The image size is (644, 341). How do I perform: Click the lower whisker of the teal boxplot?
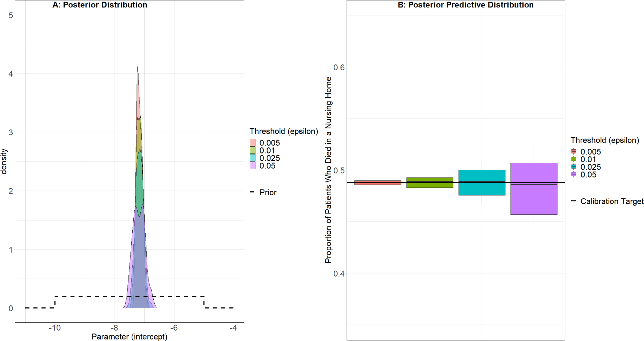coord(482,199)
